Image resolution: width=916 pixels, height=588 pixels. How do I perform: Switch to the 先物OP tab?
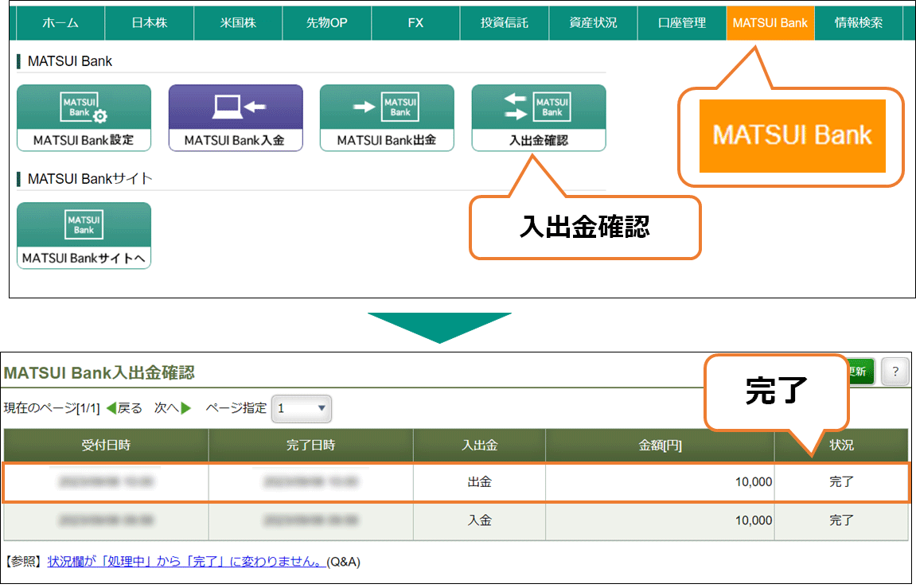click(x=327, y=23)
